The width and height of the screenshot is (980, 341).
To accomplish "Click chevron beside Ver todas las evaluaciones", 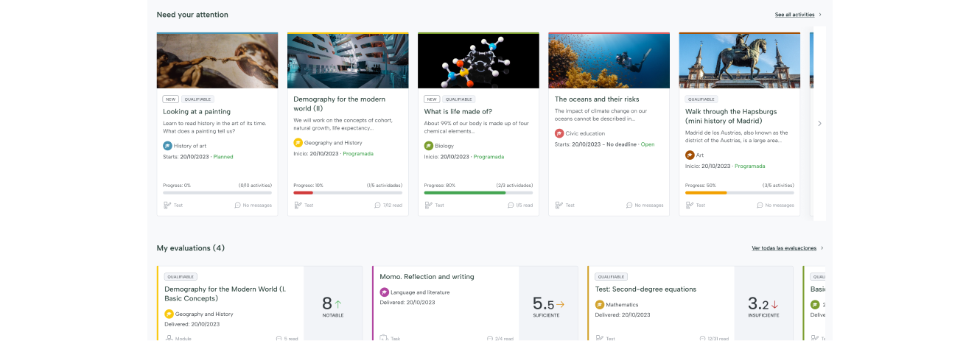I will 822,248.
